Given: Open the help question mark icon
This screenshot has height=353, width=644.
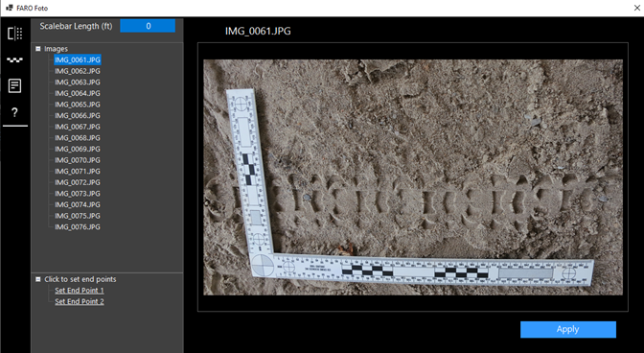Looking at the screenshot, I should pos(14,112).
